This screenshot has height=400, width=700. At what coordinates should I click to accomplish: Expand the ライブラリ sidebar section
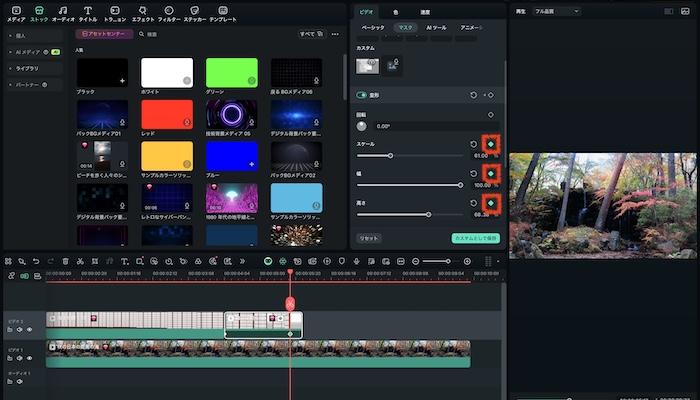pos(26,68)
